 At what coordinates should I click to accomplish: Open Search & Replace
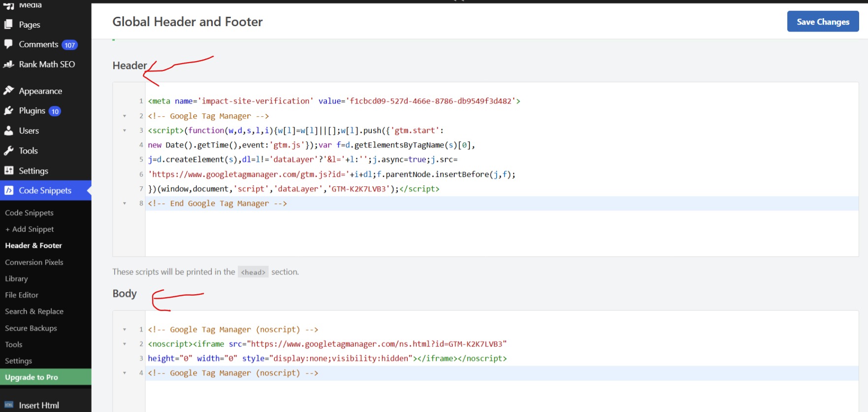point(34,311)
